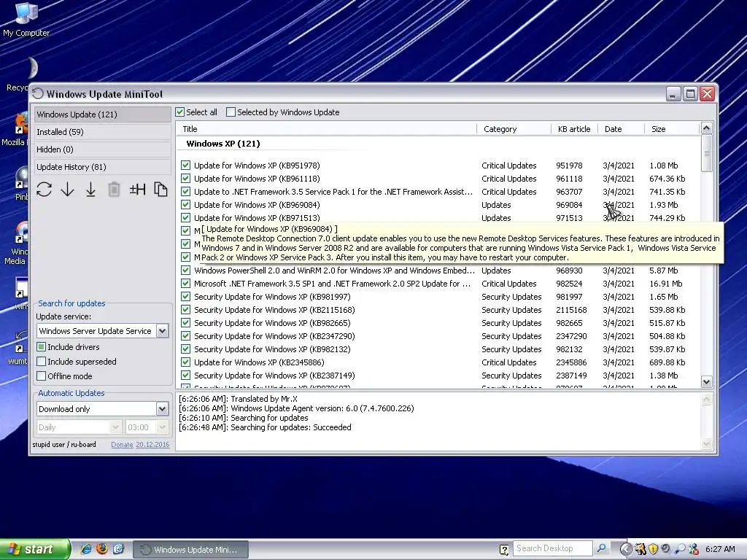Image resolution: width=747 pixels, height=560 pixels.
Task: Sort by the Title column header
Action: click(x=327, y=128)
